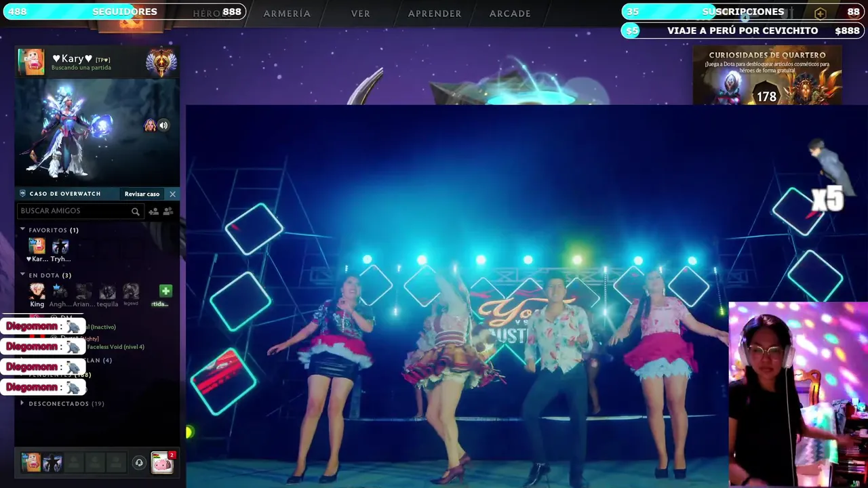
Task: Click the add friend icon
Action: pos(153,211)
